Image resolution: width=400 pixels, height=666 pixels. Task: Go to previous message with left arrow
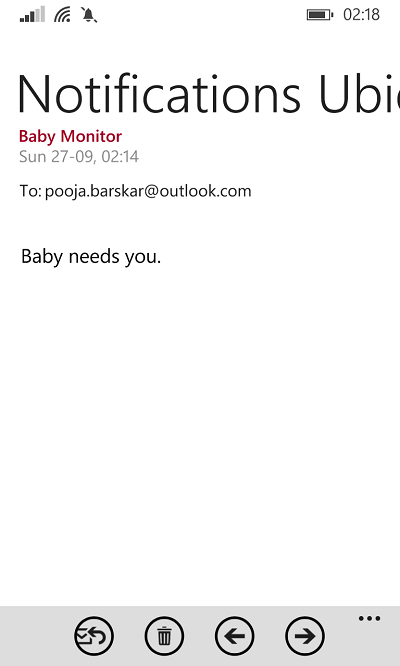click(x=234, y=636)
